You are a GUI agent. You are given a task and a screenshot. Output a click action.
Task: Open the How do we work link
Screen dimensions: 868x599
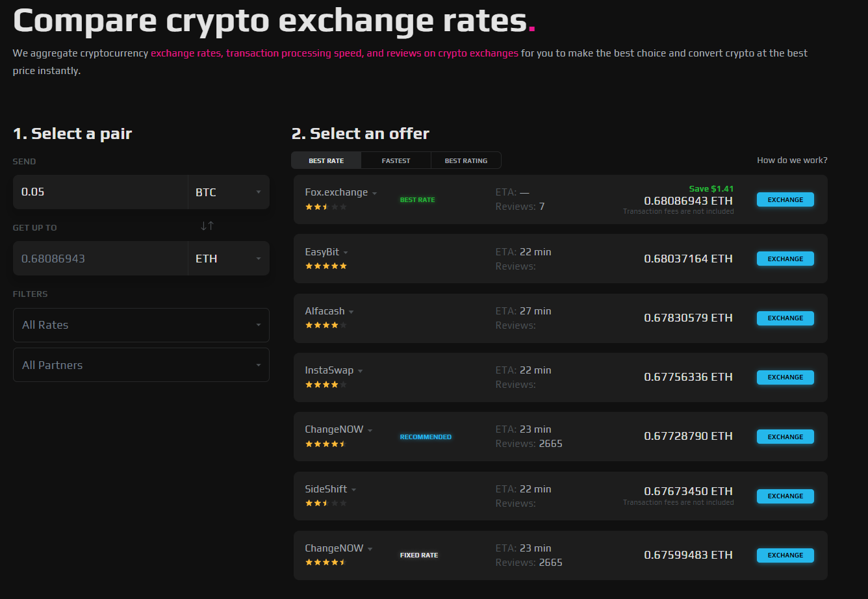[791, 160]
